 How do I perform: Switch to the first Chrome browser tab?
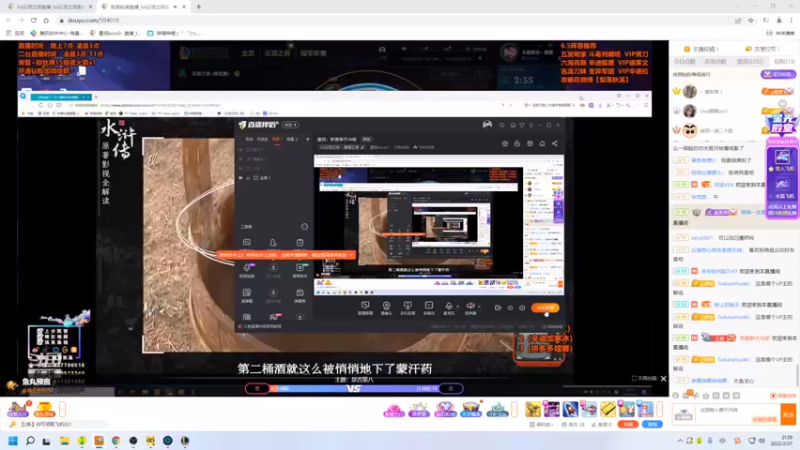coord(48,7)
